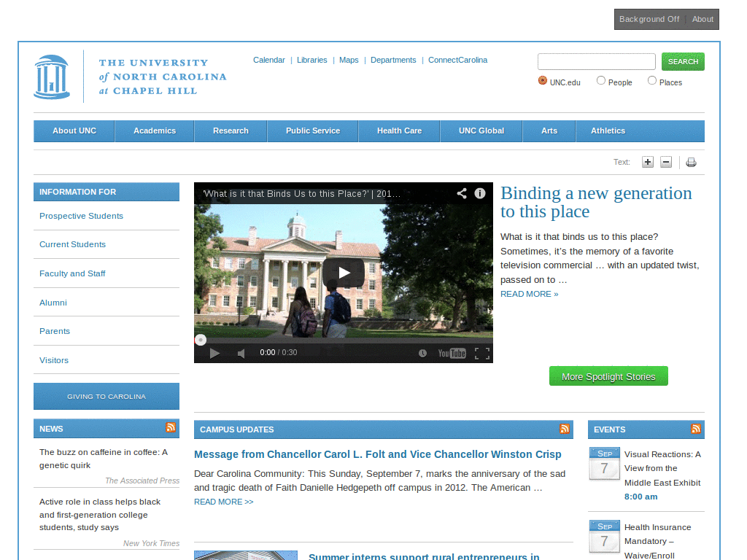Mute the video speaker icon
Screen dimensions: 747x560
tap(241, 353)
